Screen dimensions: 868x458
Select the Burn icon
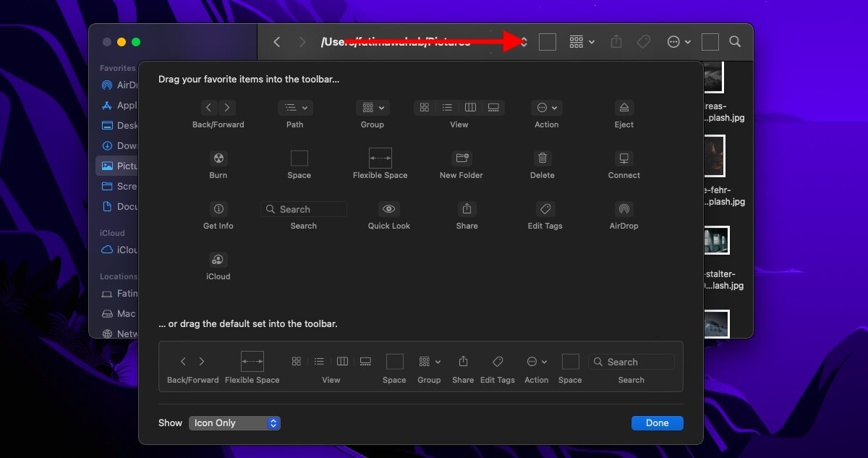(x=218, y=159)
